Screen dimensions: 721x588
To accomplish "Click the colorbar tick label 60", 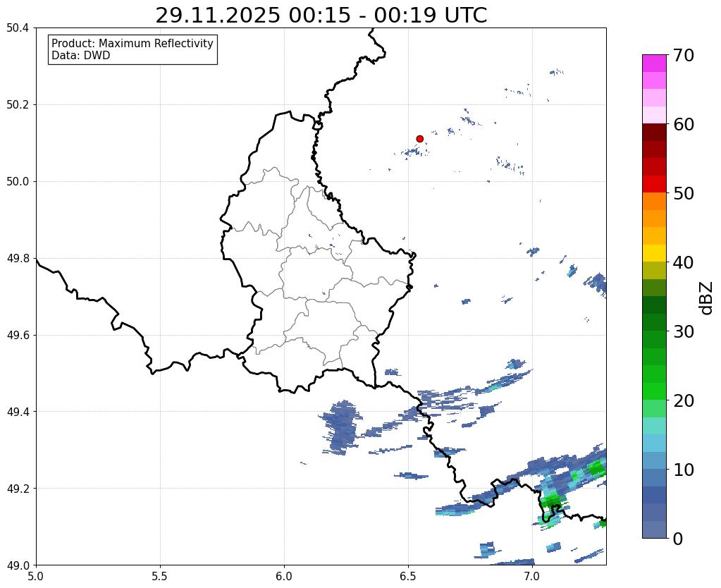I will click(x=684, y=124).
